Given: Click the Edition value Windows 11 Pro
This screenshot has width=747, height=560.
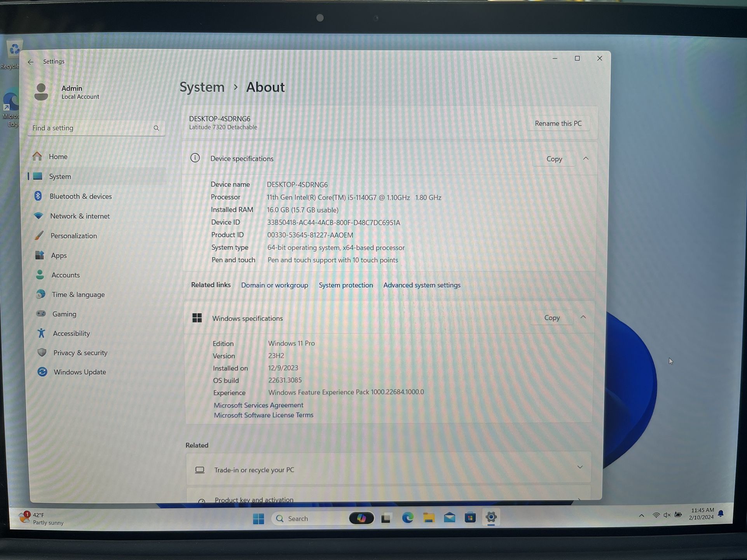Looking at the screenshot, I should (x=291, y=343).
